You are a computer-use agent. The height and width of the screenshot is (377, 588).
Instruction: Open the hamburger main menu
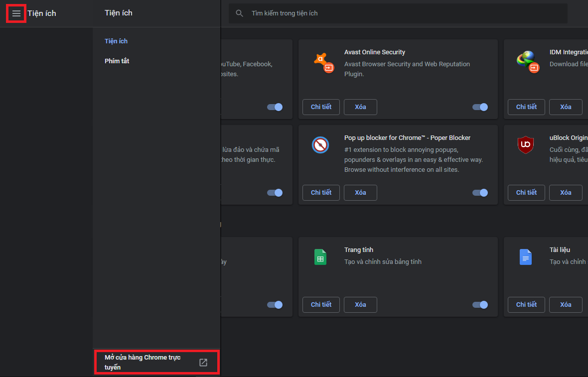pyautogui.click(x=16, y=13)
